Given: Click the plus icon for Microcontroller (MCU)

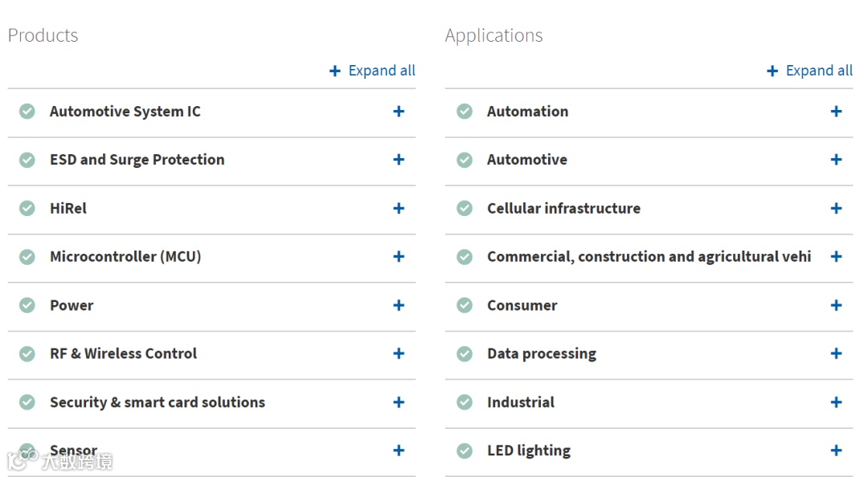Looking at the screenshot, I should 399,257.
